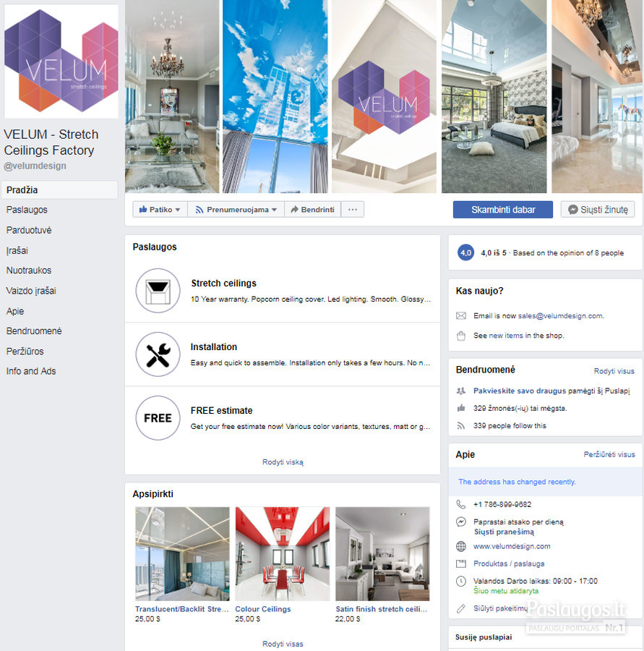Click the Stretch ceilings service icon

coord(158,291)
